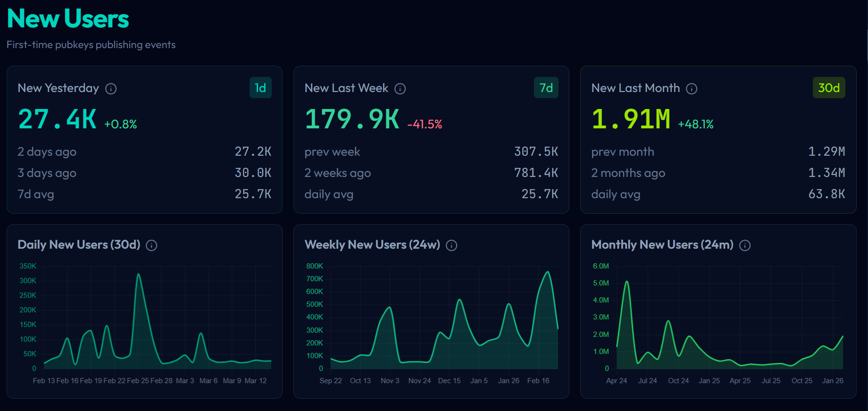Click the largest spike in monthly chart
The height and width of the screenshot is (411, 868).
click(626, 282)
